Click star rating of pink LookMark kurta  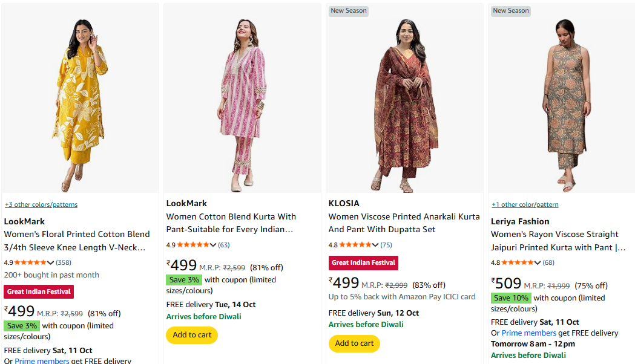[192, 245]
